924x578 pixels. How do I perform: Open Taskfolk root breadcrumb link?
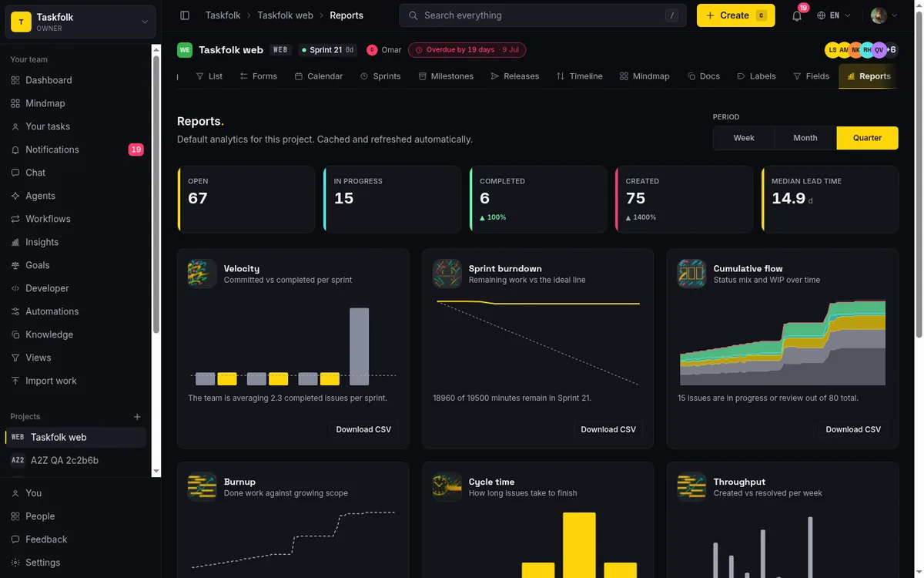click(223, 15)
